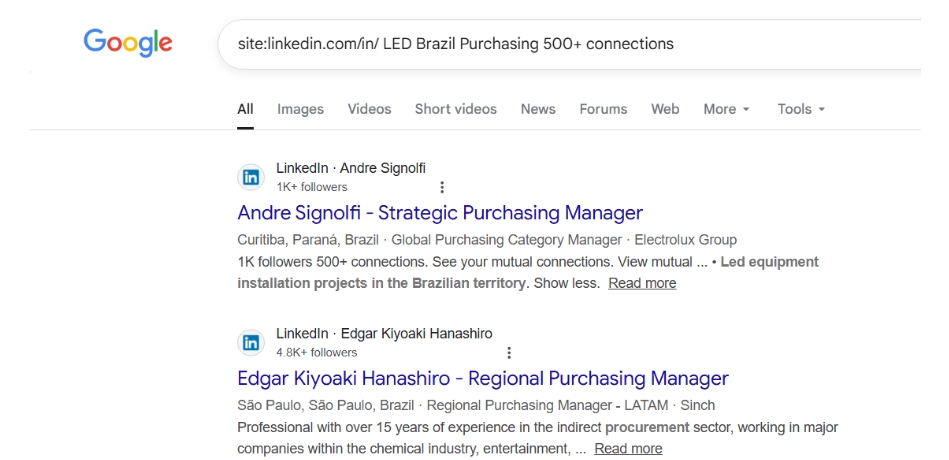The width and height of the screenshot is (949, 460).
Task: Click the 'LinkedIn · Andre Signolfi' source line
Action: pyautogui.click(x=350, y=168)
